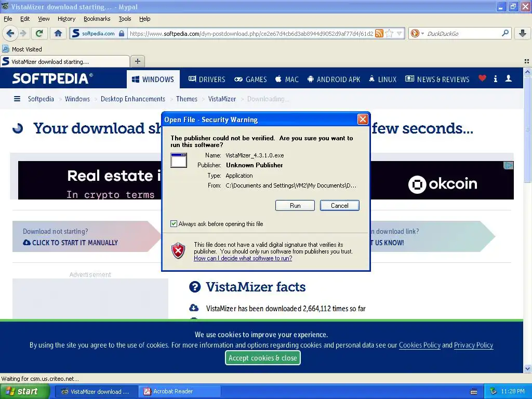
Task: Click the browser forward arrow
Action: (x=23, y=33)
